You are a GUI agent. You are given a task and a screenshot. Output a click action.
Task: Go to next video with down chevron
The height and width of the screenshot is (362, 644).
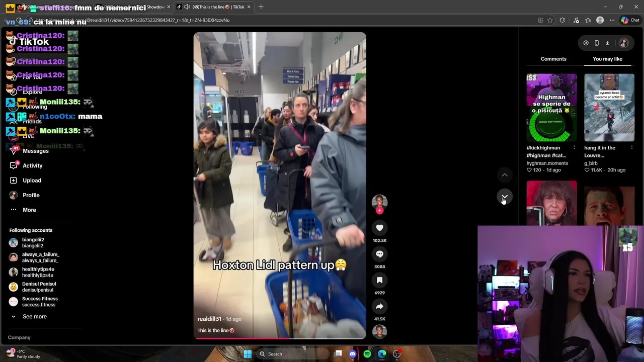click(504, 197)
